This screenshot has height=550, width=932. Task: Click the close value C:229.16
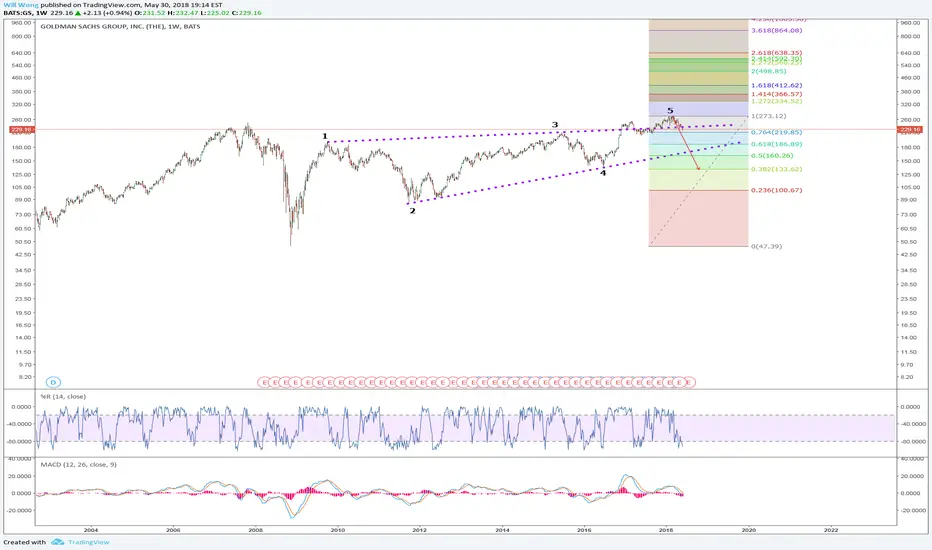coord(247,12)
